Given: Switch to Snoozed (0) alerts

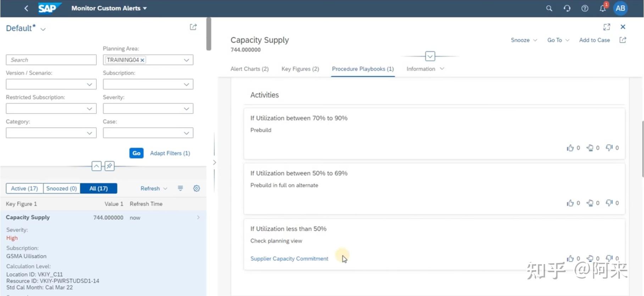Looking at the screenshot, I should [61, 188].
